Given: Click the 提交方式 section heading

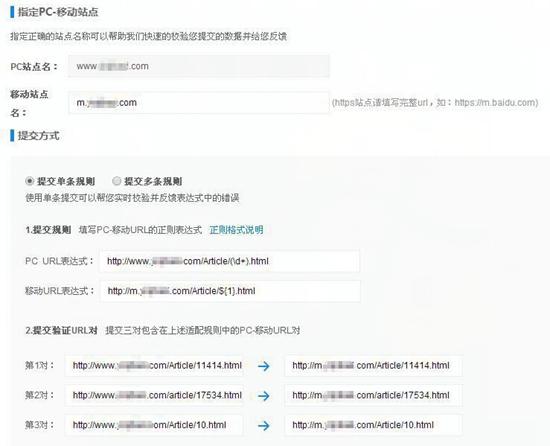Looking at the screenshot, I should [x=39, y=135].
